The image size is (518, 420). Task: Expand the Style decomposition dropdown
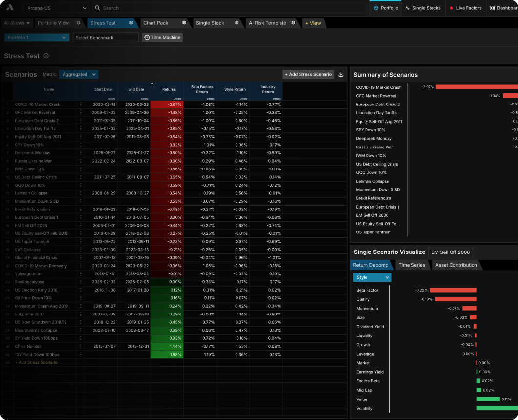[372, 277]
